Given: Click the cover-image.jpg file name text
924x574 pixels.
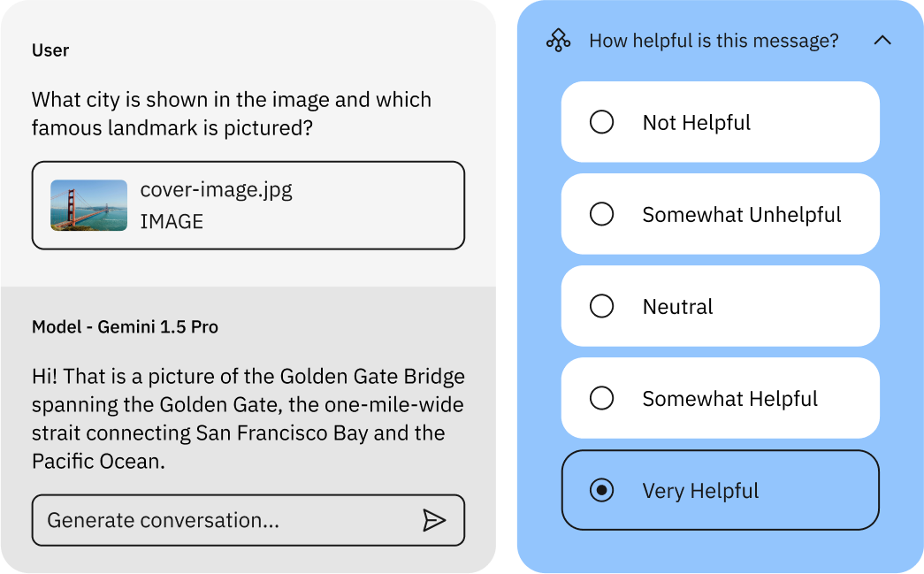Looking at the screenshot, I should [x=217, y=190].
